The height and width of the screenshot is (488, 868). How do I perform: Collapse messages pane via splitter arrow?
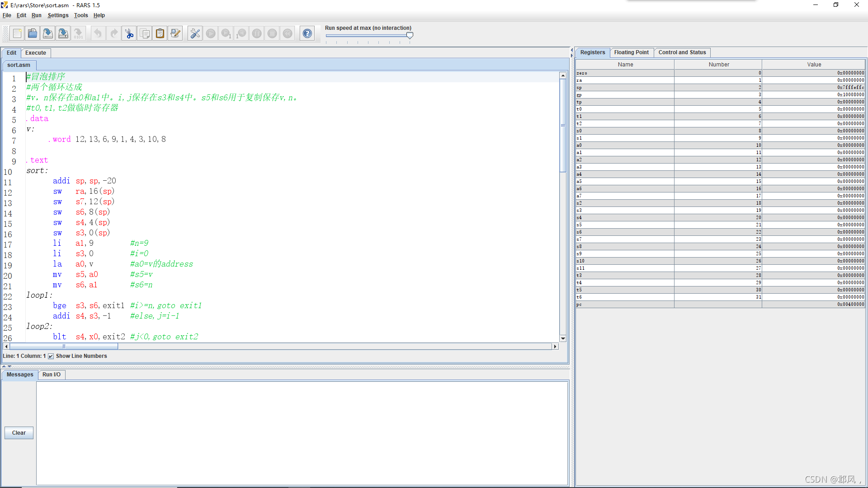click(x=9, y=366)
